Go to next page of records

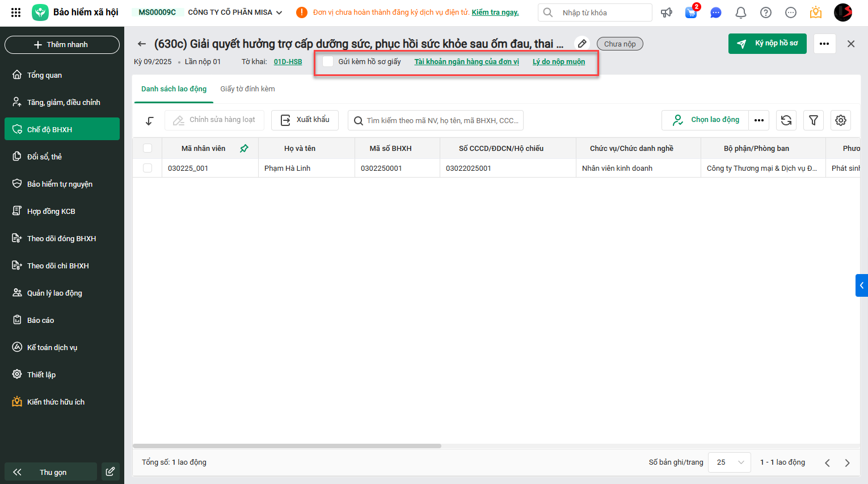tap(848, 462)
